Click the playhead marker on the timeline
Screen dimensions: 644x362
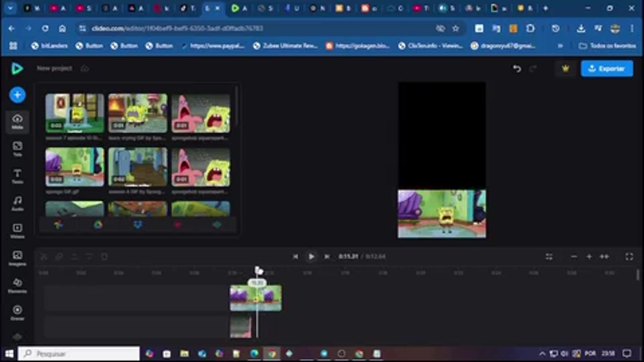click(x=258, y=271)
